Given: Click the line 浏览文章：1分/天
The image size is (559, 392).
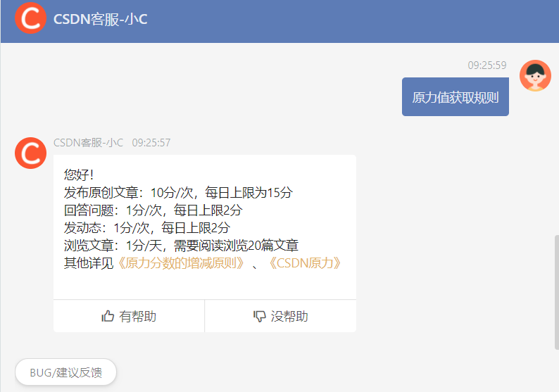Looking at the screenshot, I should click(113, 246).
